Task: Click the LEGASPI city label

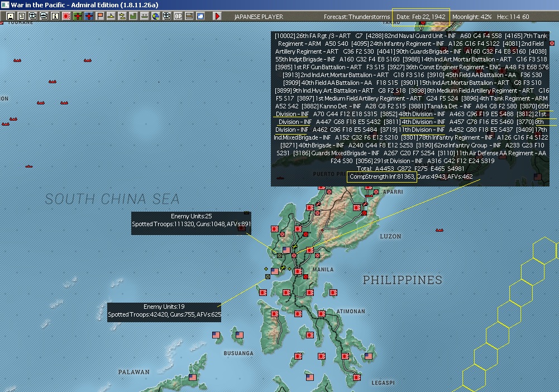Action: coord(383,383)
